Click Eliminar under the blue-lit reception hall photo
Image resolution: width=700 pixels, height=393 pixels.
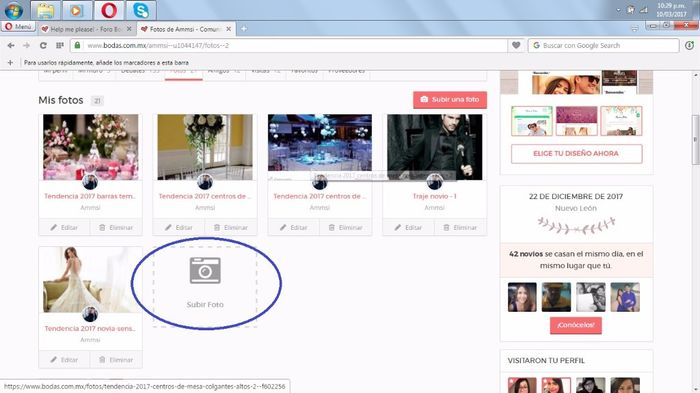tap(346, 227)
